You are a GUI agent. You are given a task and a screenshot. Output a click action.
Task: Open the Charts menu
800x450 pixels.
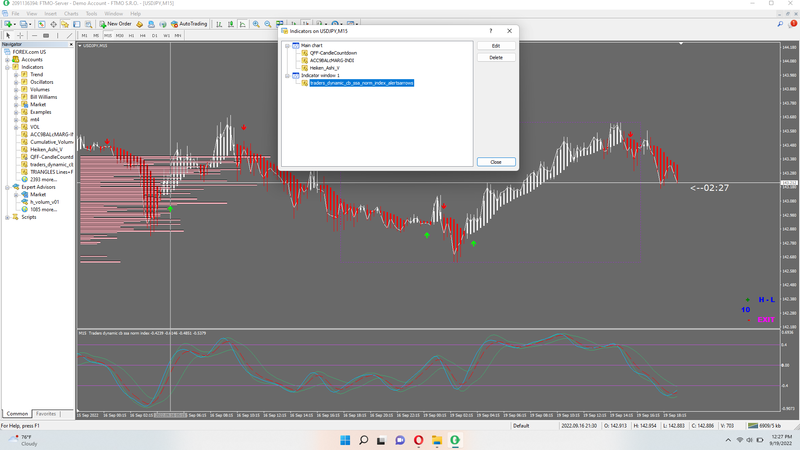tap(71, 13)
